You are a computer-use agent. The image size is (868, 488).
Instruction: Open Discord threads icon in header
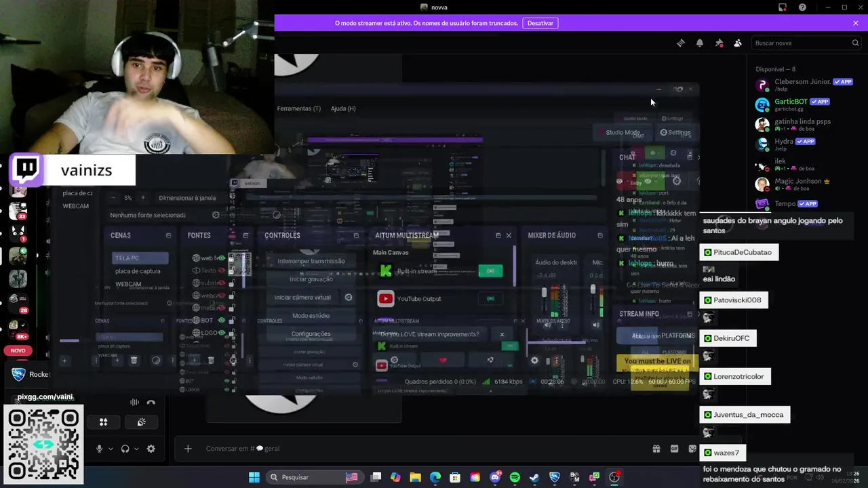(x=681, y=43)
